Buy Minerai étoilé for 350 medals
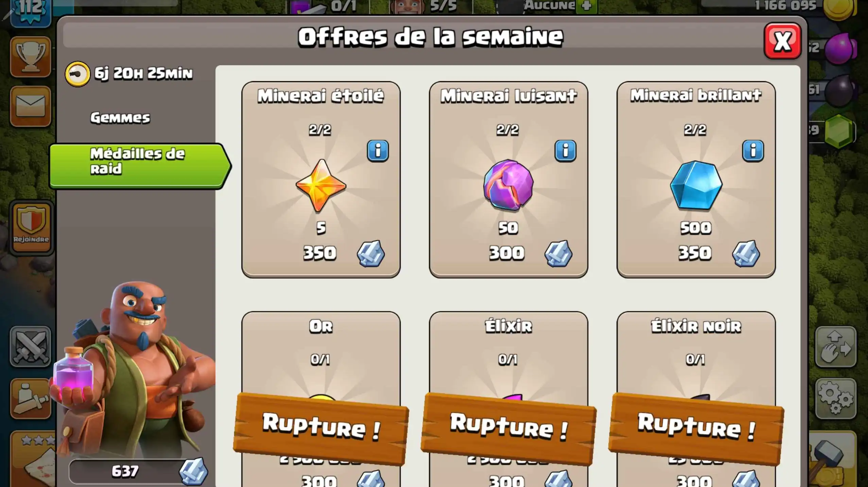Screen dimensions: 868x487 pos(321,180)
